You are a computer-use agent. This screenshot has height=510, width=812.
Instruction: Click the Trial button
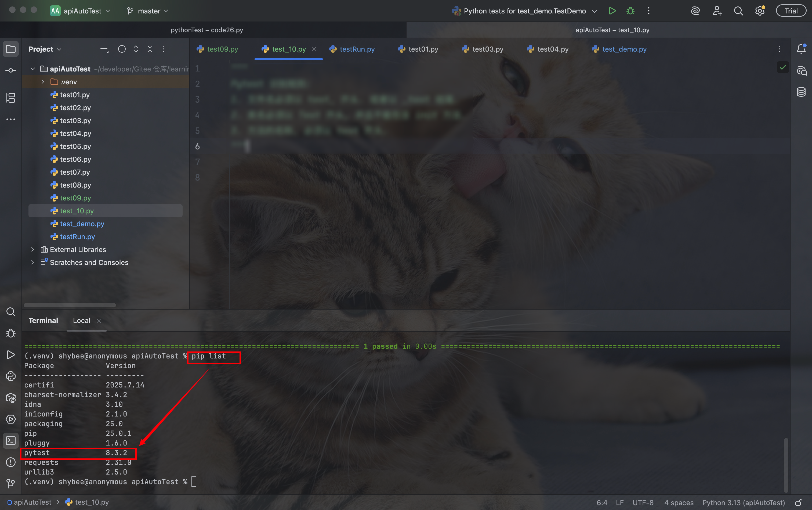coord(791,11)
